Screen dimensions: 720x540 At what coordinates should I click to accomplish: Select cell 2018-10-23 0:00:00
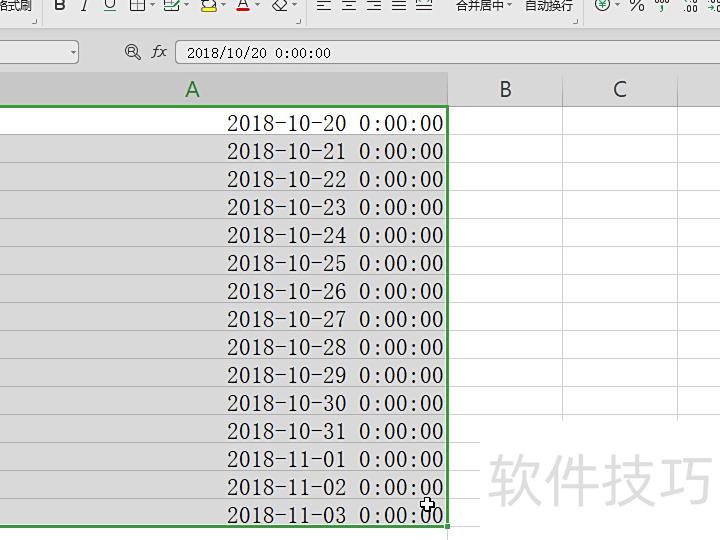tap(224, 205)
